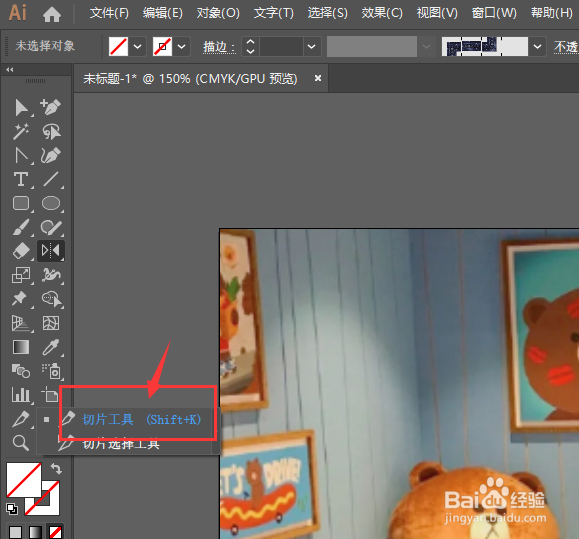Image resolution: width=579 pixels, height=539 pixels.
Task: Select the Type tool
Action: tap(21, 179)
